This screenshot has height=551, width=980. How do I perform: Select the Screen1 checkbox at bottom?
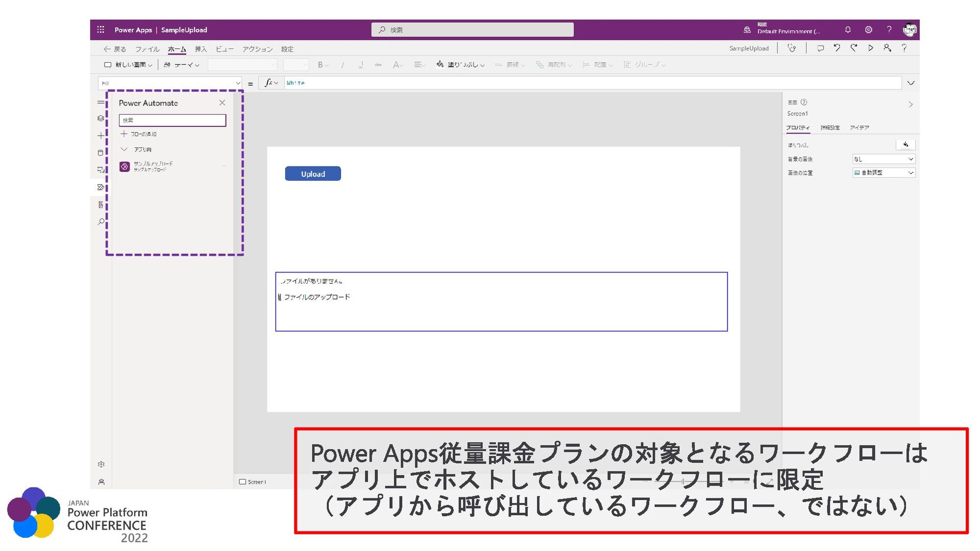point(243,482)
